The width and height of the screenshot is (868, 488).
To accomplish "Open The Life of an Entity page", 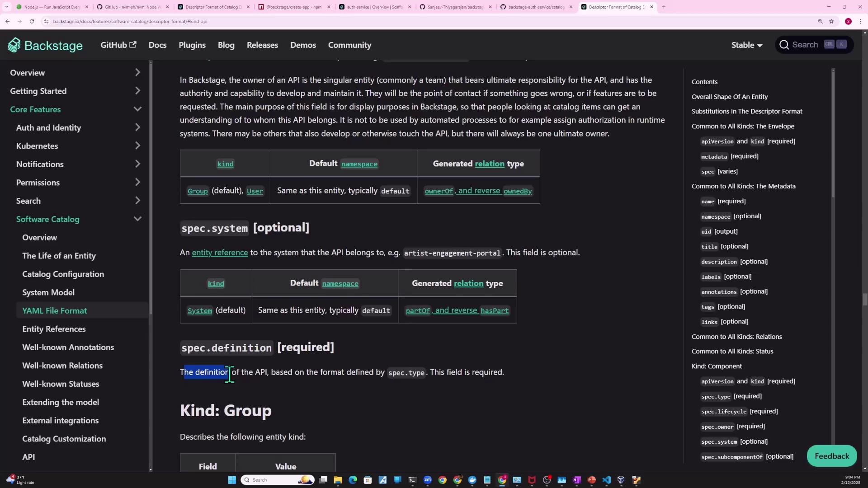I will [59, 256].
